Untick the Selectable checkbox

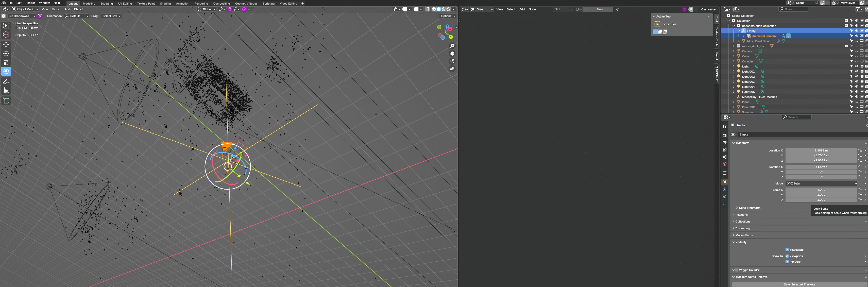tap(787, 250)
